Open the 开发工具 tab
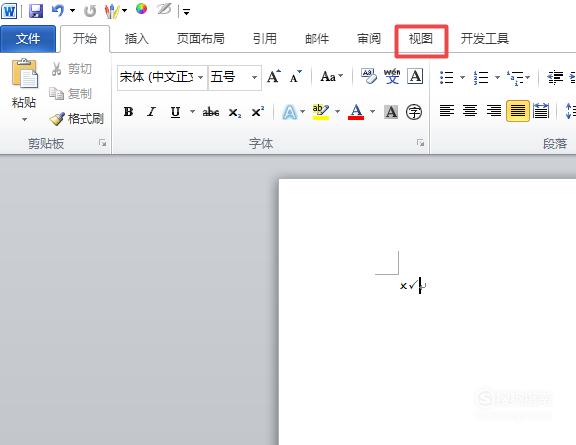Image resolution: width=576 pixels, height=445 pixels. [x=485, y=39]
